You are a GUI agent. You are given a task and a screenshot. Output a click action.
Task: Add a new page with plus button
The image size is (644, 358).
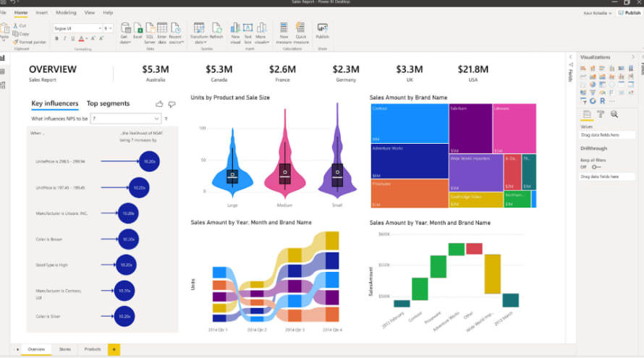(114, 349)
